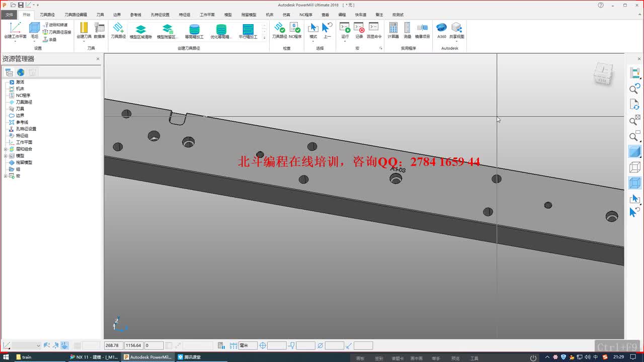Click the explorer tree view icon
This screenshot has height=362, width=644.
(9, 72)
